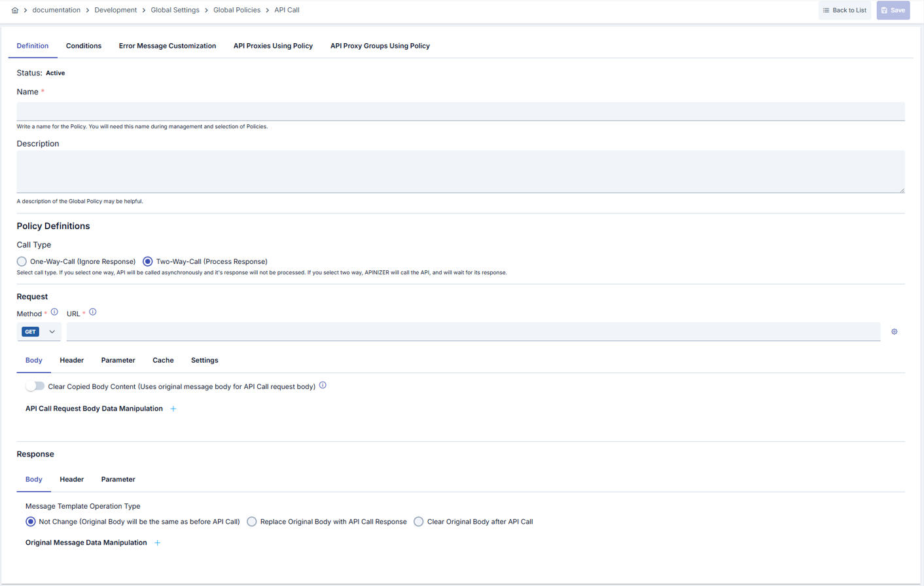Click the Message Template Operation Type label
This screenshot has height=586, width=924.
(x=83, y=506)
